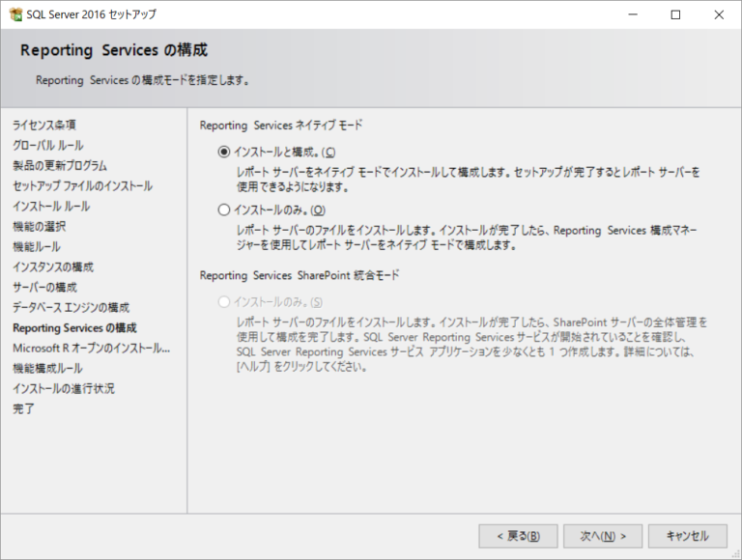This screenshot has width=742, height=560.
Task: Click the 次へ (Next) button
Action: pos(596,536)
